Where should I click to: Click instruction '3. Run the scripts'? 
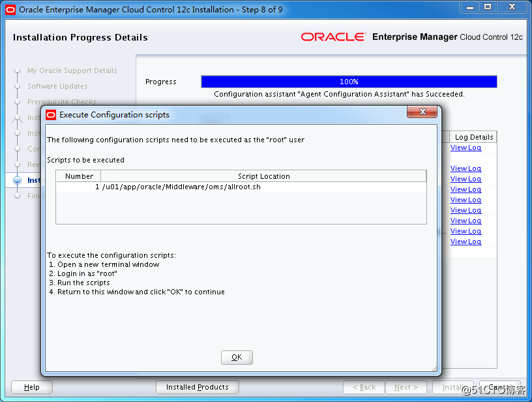click(80, 283)
